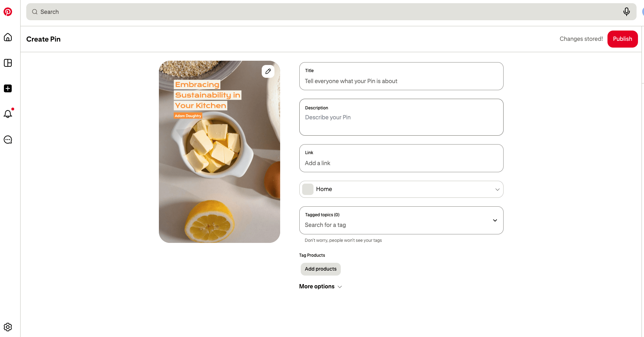Expand More options section
The image size is (644, 337).
click(x=321, y=287)
